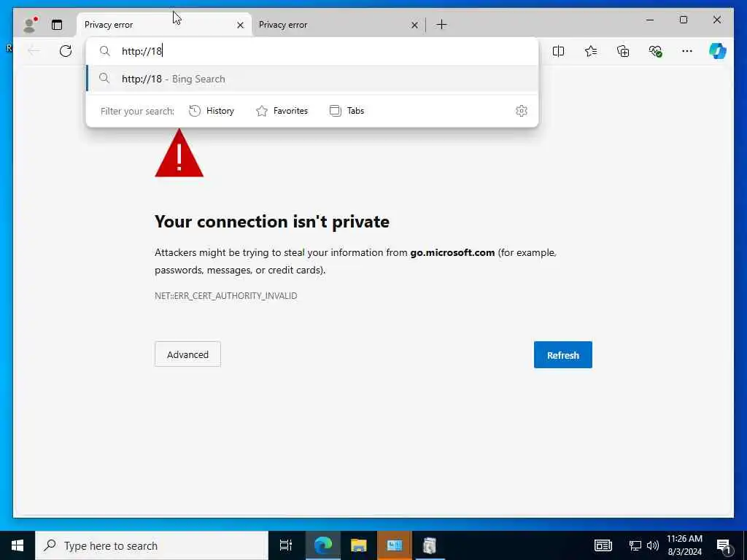Open the Copilot sidebar icon
This screenshot has width=747, height=560.
tap(718, 51)
